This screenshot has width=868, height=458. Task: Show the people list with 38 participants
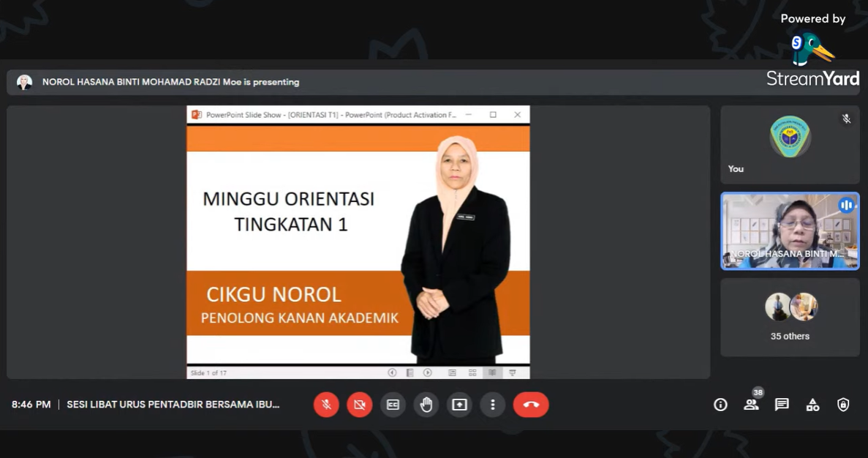point(751,405)
